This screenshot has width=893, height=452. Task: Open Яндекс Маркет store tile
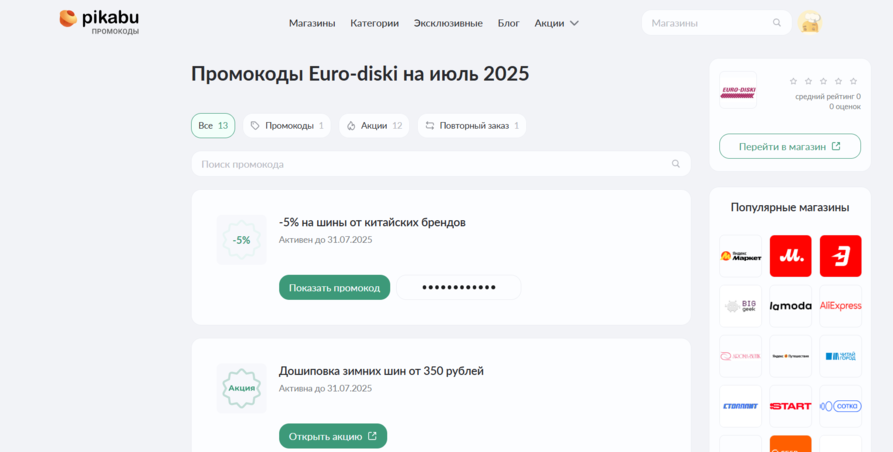(x=740, y=256)
